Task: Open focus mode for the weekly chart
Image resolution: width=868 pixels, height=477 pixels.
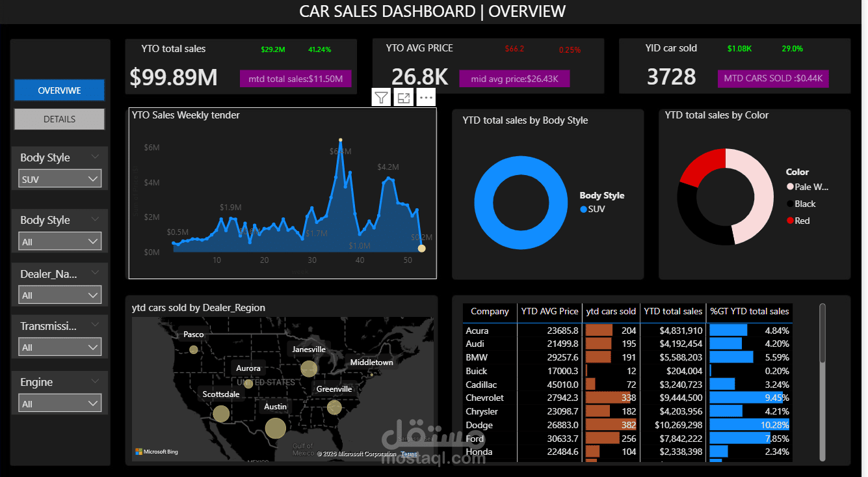Action: point(404,98)
